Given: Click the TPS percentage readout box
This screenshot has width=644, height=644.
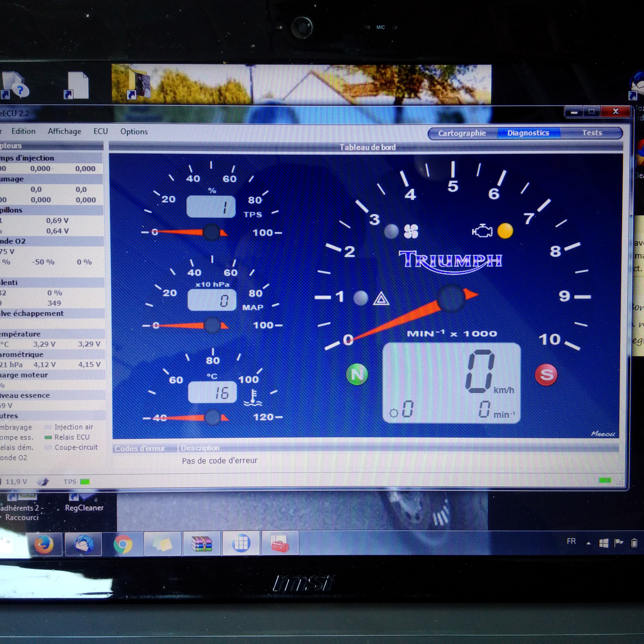Looking at the screenshot, I should (211, 207).
